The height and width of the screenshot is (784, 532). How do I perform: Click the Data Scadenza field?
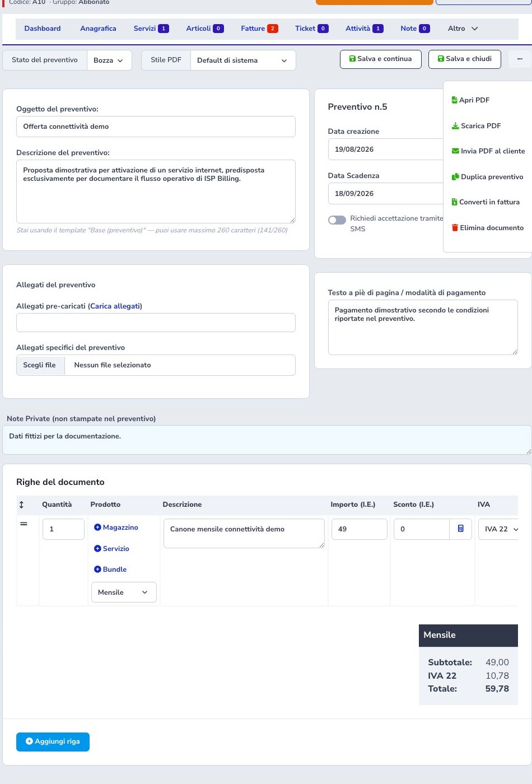tap(385, 194)
